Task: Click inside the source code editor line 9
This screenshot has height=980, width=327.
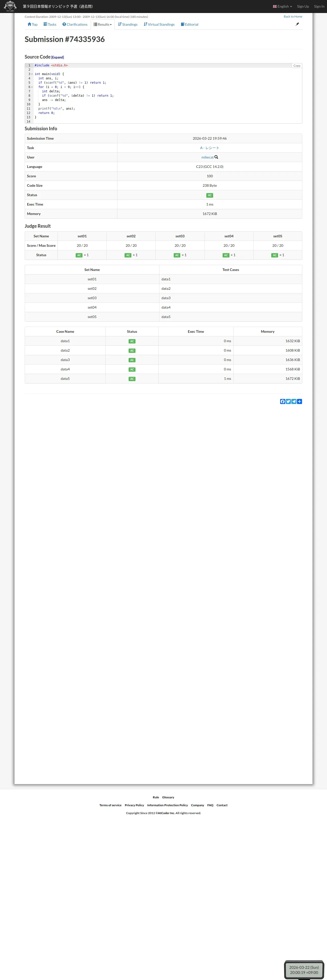Action: tap(168, 100)
